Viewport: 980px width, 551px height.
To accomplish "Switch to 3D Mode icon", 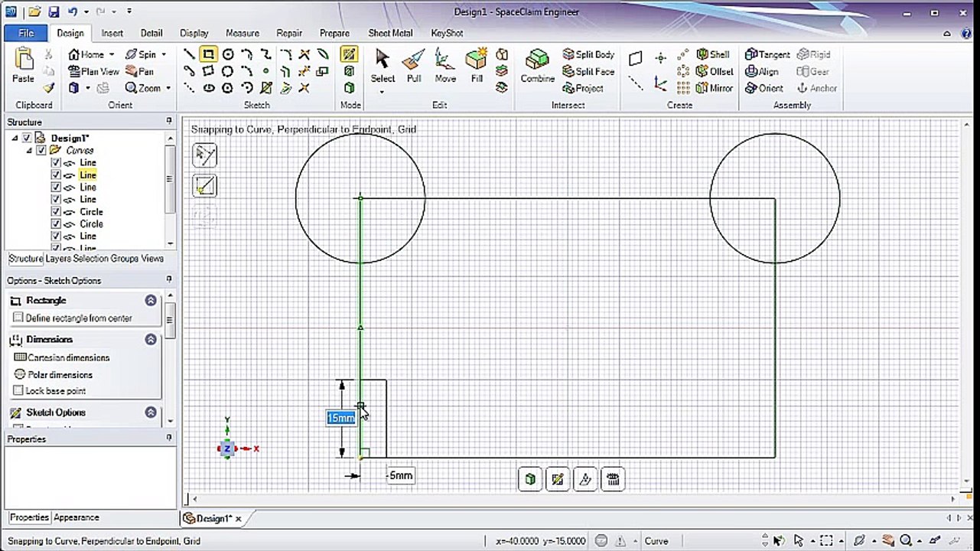I will [349, 88].
